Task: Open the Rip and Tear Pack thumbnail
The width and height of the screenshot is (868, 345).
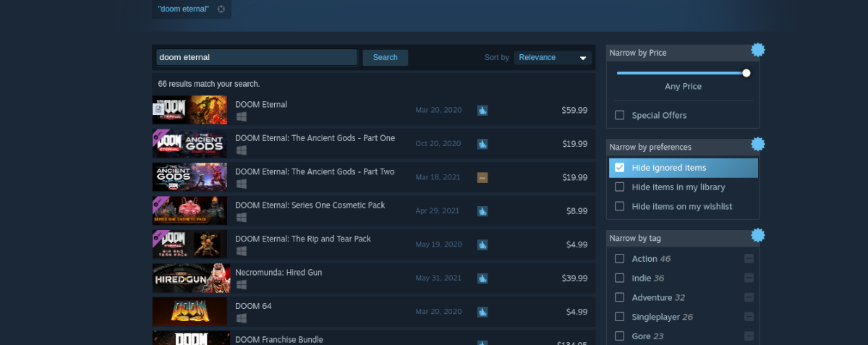Action: [x=190, y=244]
